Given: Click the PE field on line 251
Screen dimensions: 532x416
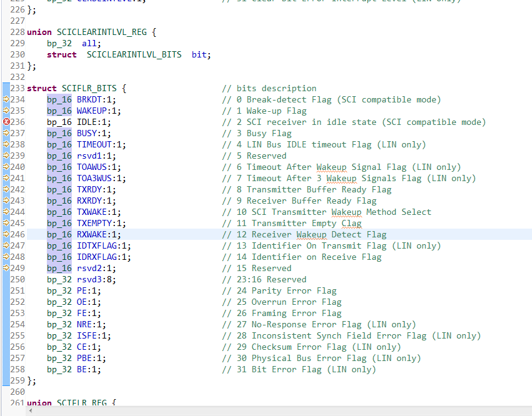Looking at the screenshot, I should click(x=82, y=290).
